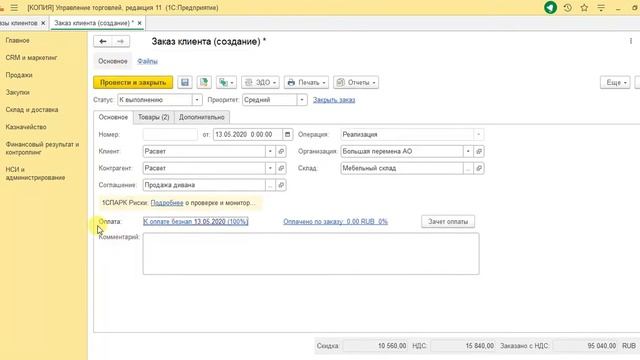Image resolution: width=640 pixels, height=360 pixels.
Task: Open К оплате безнал payment link
Action: click(196, 222)
